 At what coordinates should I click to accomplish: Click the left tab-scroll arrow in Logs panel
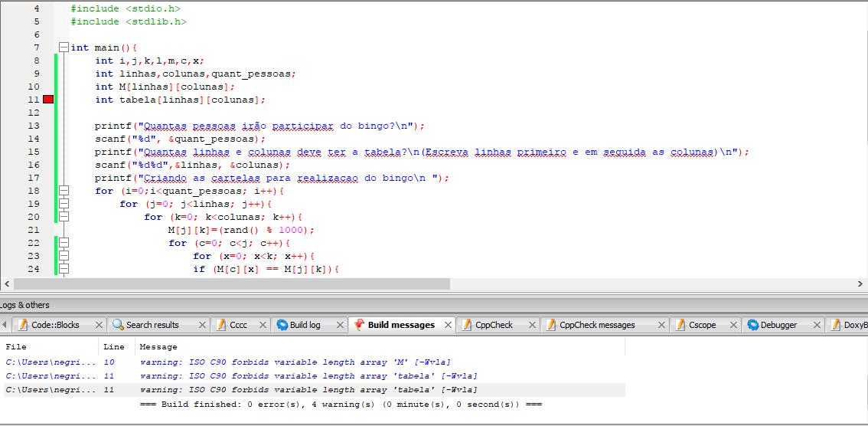coord(5,325)
